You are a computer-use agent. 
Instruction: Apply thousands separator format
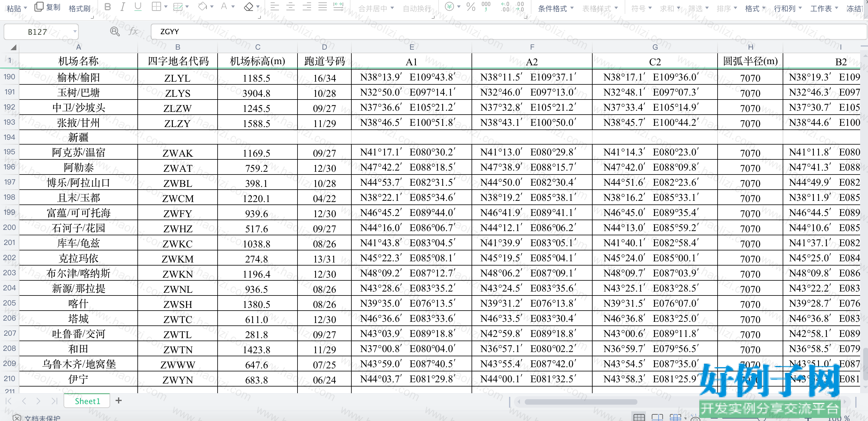pyautogui.click(x=486, y=7)
